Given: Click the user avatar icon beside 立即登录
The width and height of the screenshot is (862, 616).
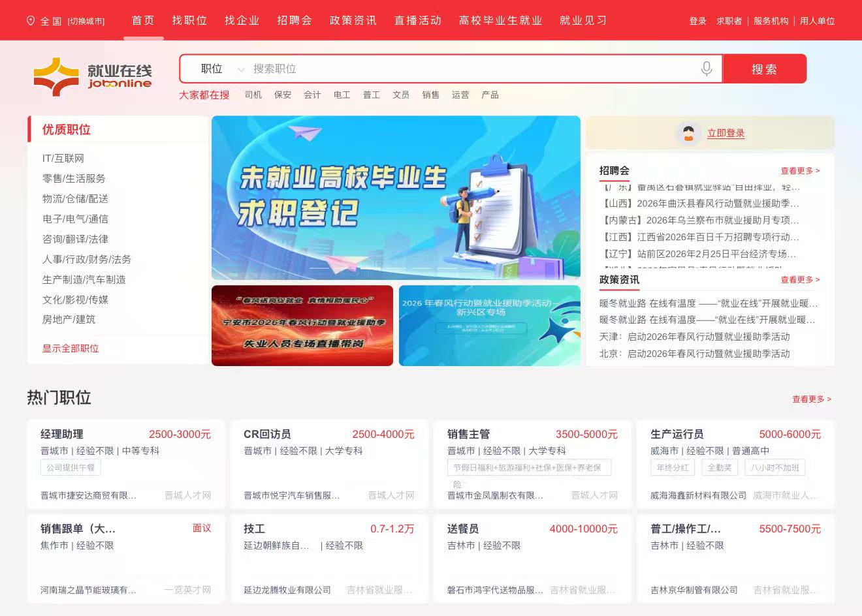Looking at the screenshot, I should pos(688,133).
